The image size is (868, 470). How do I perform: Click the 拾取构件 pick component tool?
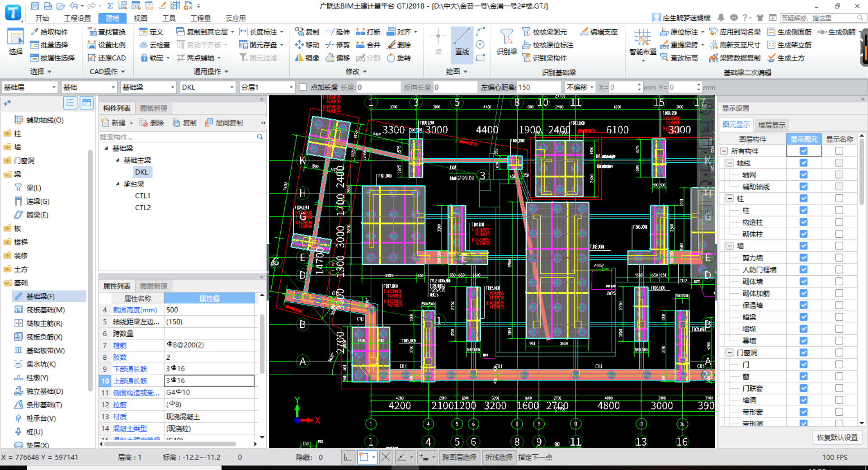pos(49,32)
